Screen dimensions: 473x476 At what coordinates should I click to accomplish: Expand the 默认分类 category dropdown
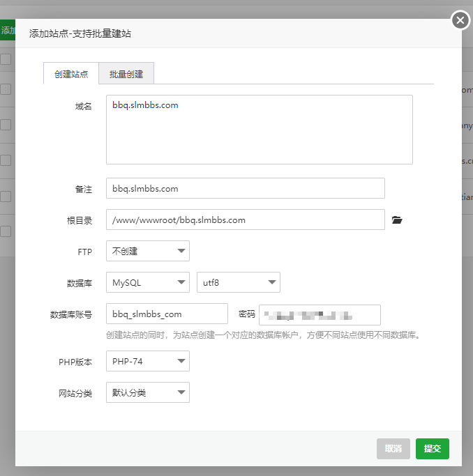[148, 392]
